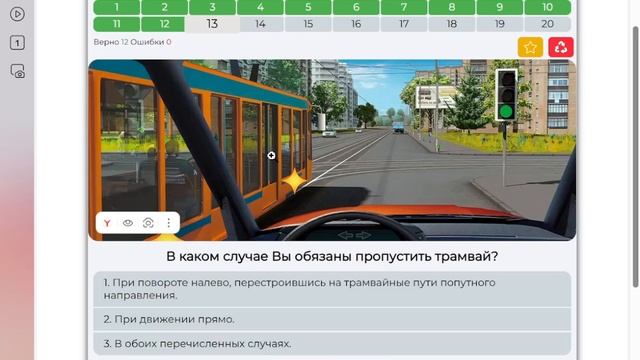The height and width of the screenshot is (360, 640).
Task: Jump to question 17
Action: 404,24
